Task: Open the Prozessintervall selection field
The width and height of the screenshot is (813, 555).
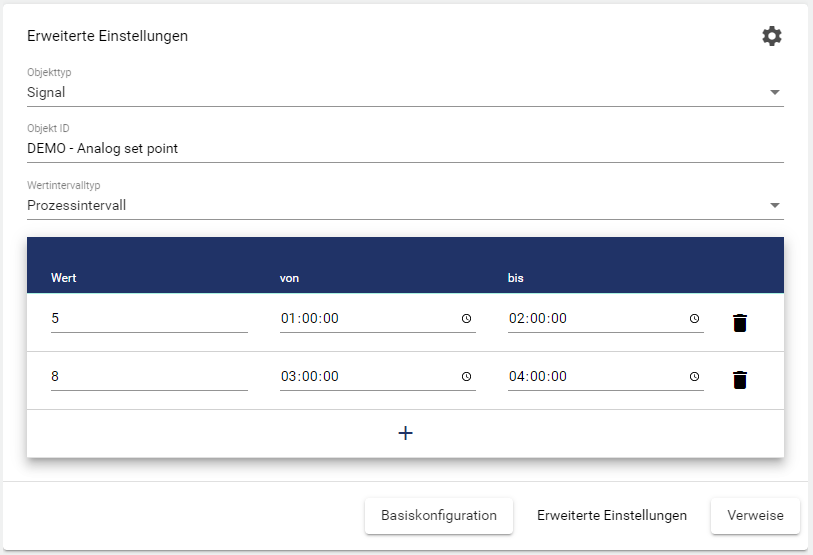Action: [390, 206]
